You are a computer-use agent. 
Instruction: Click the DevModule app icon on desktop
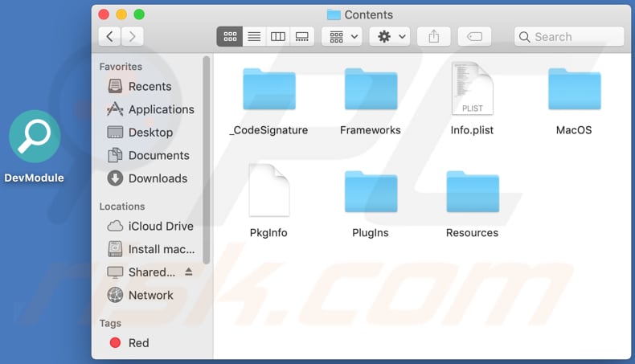click(35, 137)
